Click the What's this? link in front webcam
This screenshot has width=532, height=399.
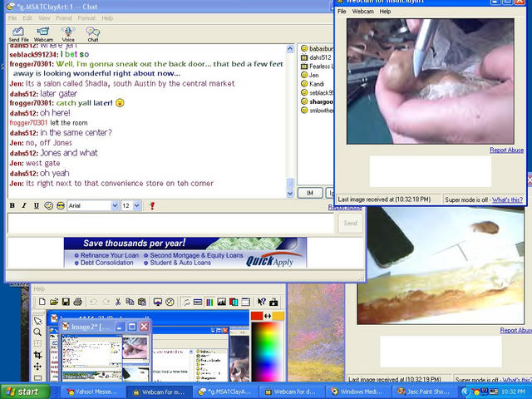point(507,199)
